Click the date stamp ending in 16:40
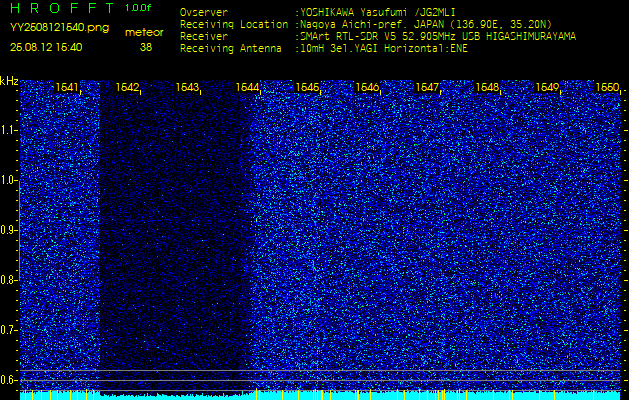 [x=46, y=47]
